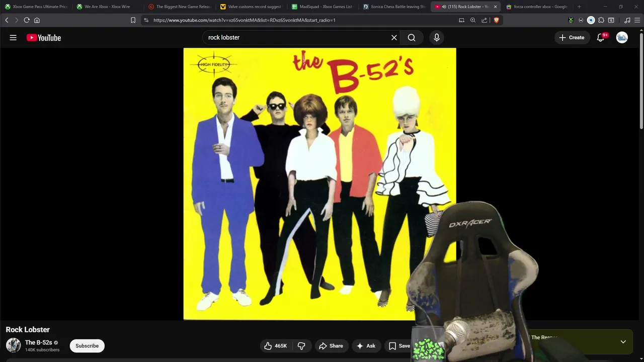This screenshot has width=644, height=362.
Task: Click the 140K subscribers text
Action: point(42,350)
